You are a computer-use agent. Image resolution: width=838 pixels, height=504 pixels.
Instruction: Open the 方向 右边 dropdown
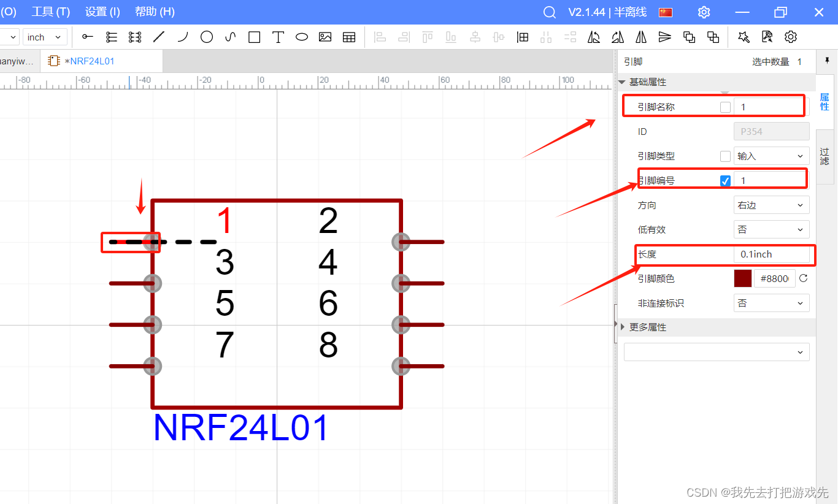click(771, 205)
